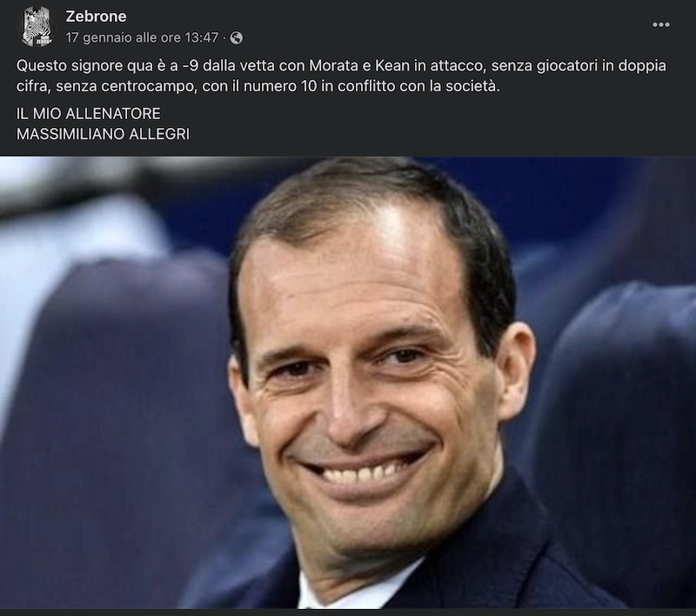
Task: Open the post photo in viewer
Action: 348,382
